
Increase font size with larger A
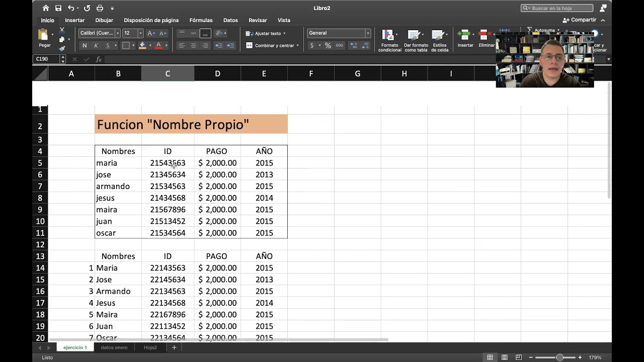[151, 33]
